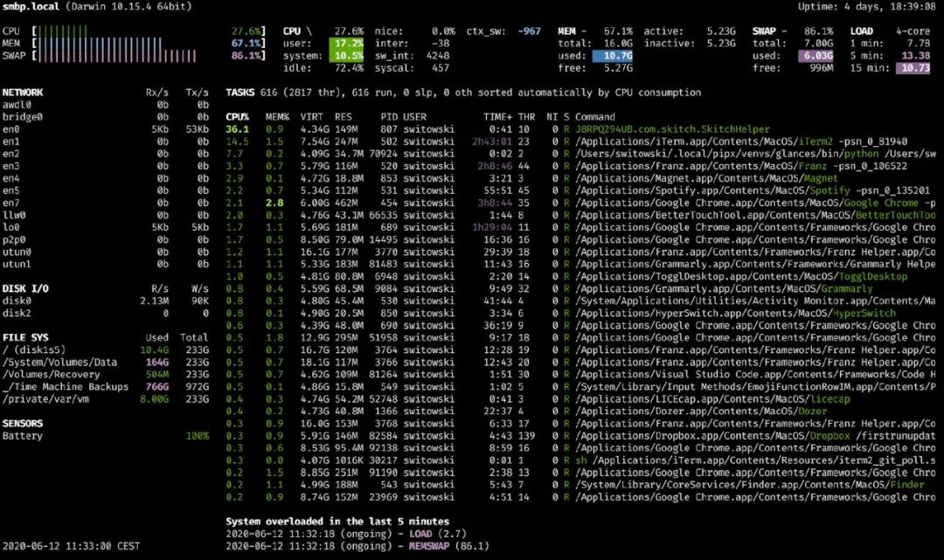944x560 pixels.
Task: Click the Command column header
Action: coord(595,117)
